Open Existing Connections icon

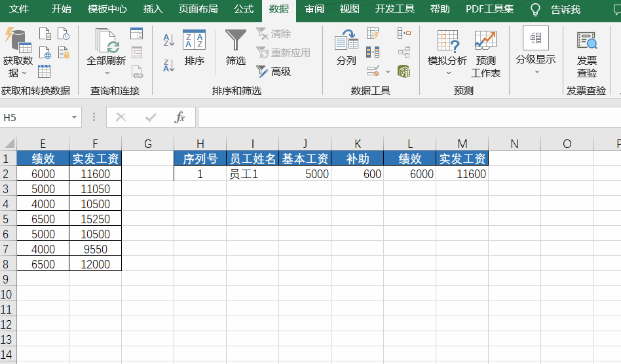tap(64, 52)
